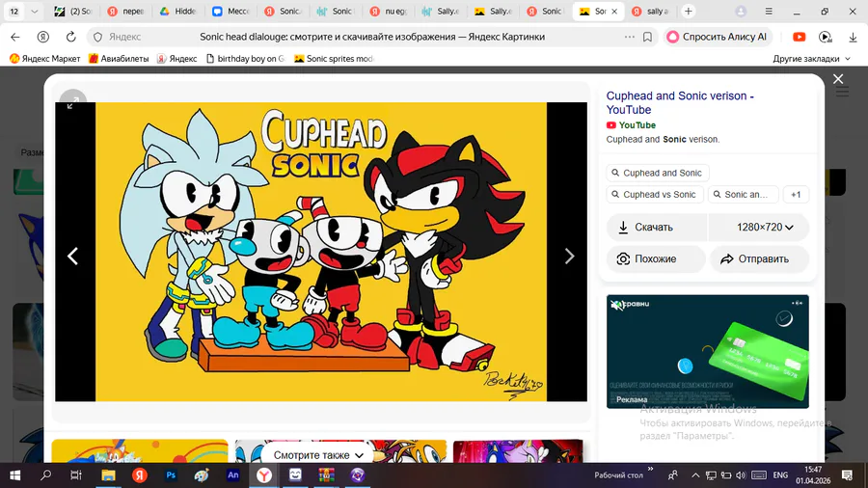
Task: Open Windows Start menu
Action: 14,475
